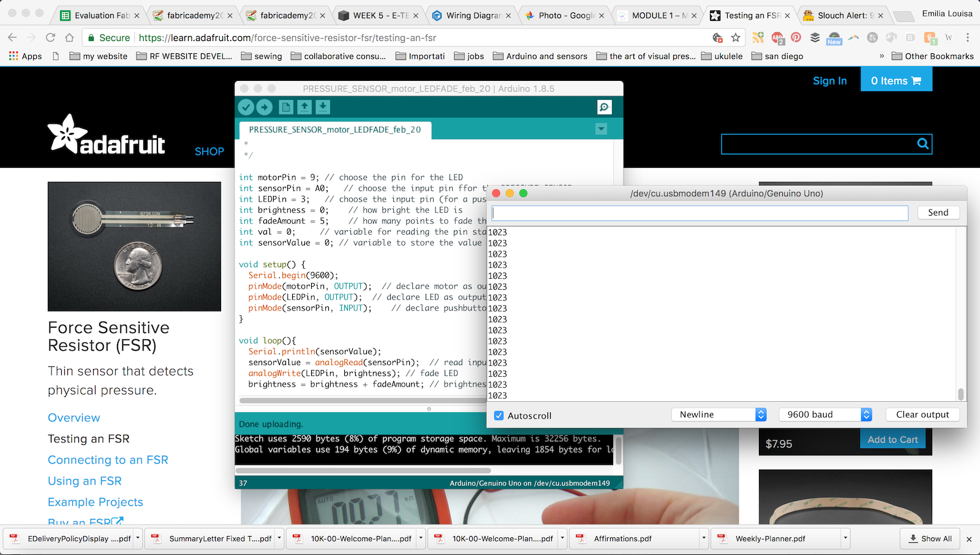The image size is (980, 555).
Task: Click the Arduino Verify checkmark button
Action: click(x=246, y=107)
